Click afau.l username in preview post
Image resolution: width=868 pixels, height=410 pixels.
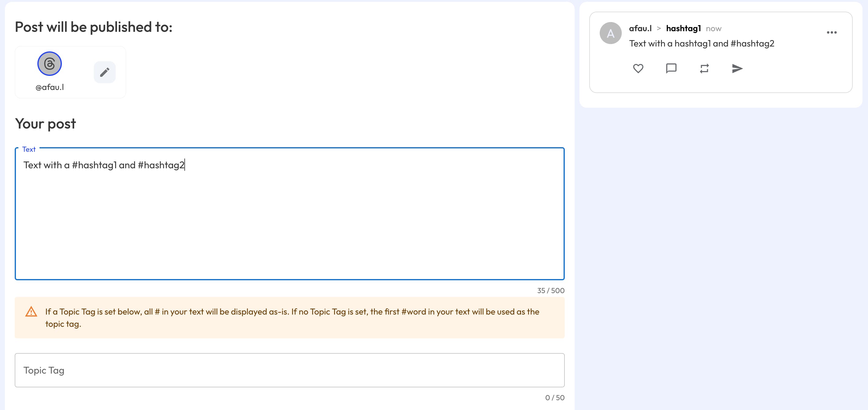640,29
